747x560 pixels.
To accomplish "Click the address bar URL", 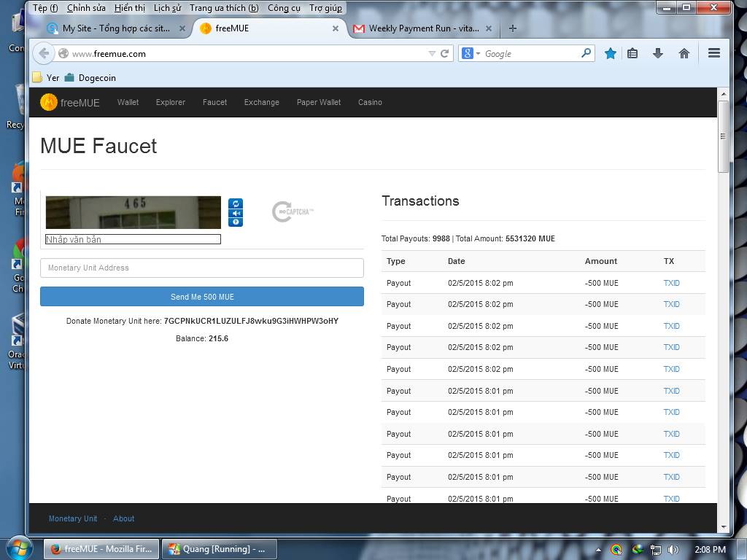I will pyautogui.click(x=109, y=54).
